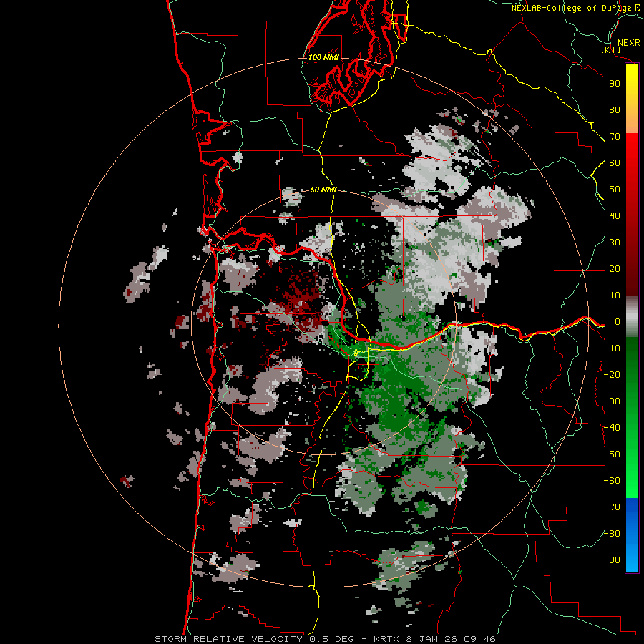Click the positive 40 scale label
Screen dimensions: 644x644
click(615, 215)
